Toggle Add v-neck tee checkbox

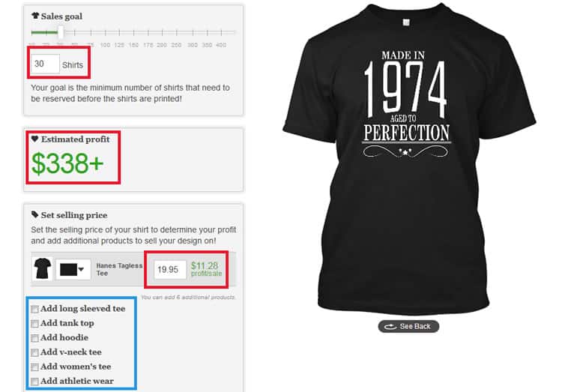(34, 352)
